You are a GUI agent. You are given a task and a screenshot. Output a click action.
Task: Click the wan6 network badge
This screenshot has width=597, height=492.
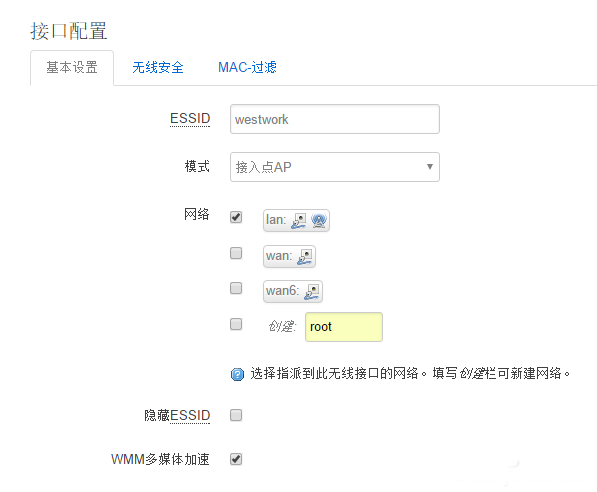tap(293, 292)
